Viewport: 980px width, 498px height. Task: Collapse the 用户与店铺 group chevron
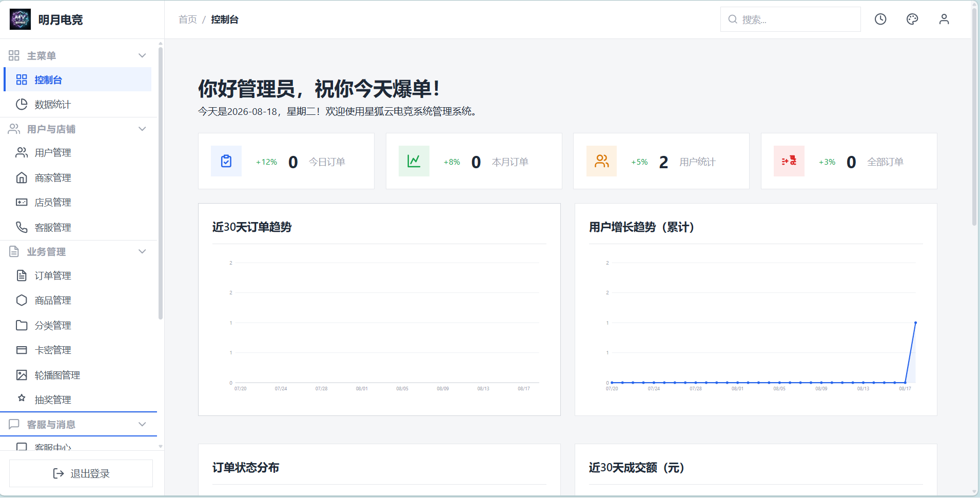pos(143,129)
